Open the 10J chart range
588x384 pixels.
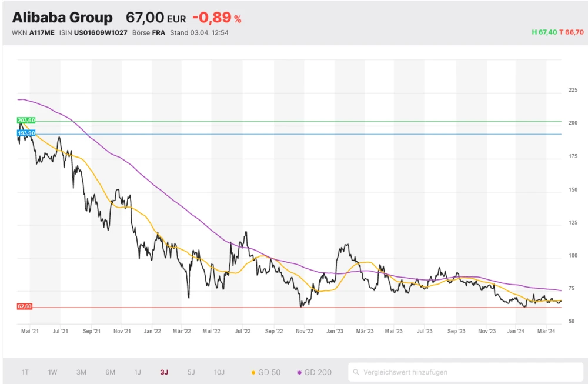point(219,372)
